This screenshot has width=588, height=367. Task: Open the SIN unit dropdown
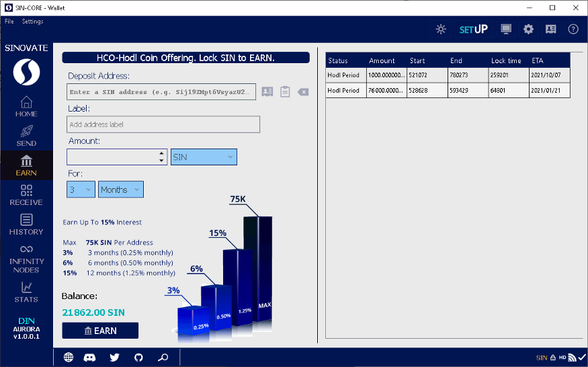pyautogui.click(x=204, y=157)
